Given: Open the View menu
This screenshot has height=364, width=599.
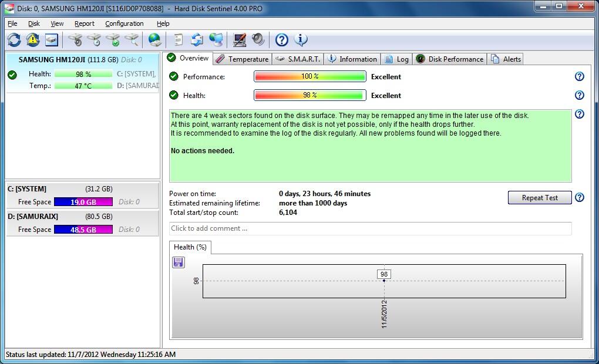Looking at the screenshot, I should pos(58,23).
